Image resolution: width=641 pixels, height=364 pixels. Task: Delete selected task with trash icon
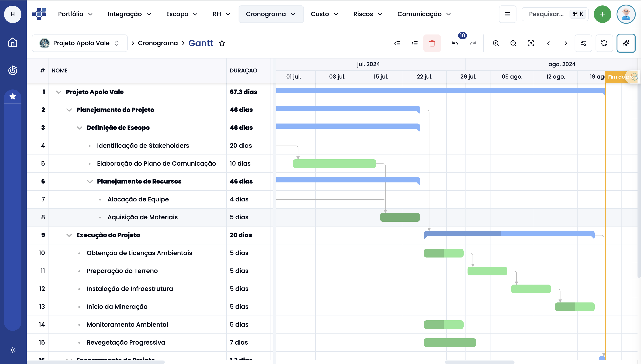pos(432,43)
